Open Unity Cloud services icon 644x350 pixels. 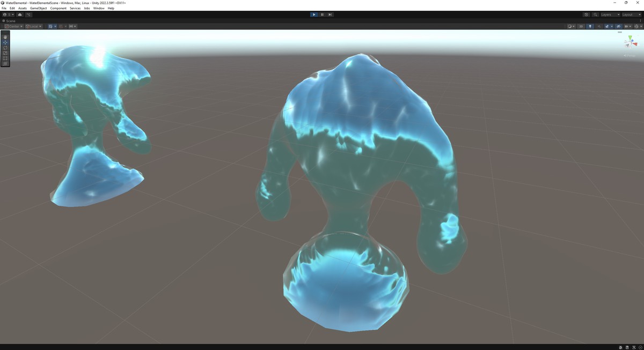pyautogui.click(x=20, y=14)
